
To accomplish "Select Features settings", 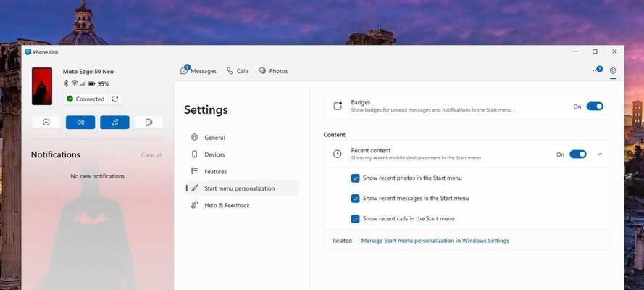I will pyautogui.click(x=241, y=171).
